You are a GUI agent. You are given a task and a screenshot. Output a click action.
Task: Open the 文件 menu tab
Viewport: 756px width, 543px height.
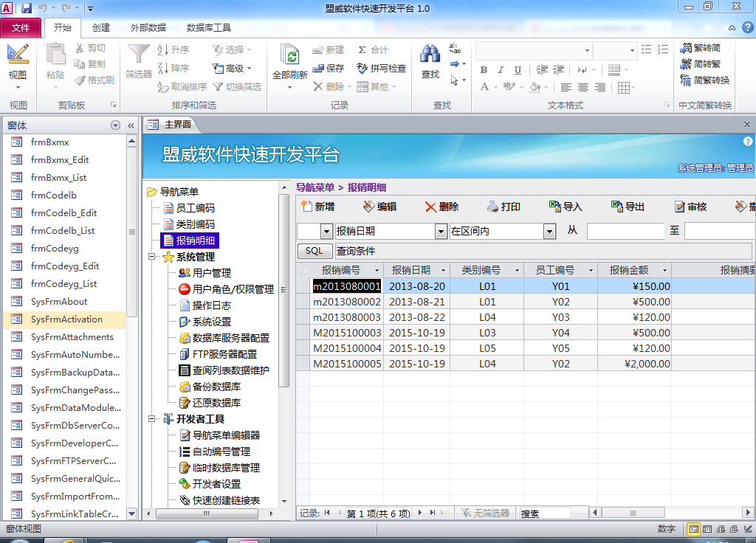(x=21, y=28)
